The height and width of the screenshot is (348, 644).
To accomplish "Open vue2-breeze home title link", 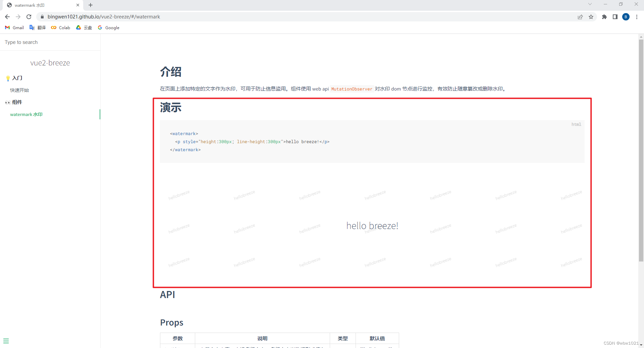I will (50, 63).
